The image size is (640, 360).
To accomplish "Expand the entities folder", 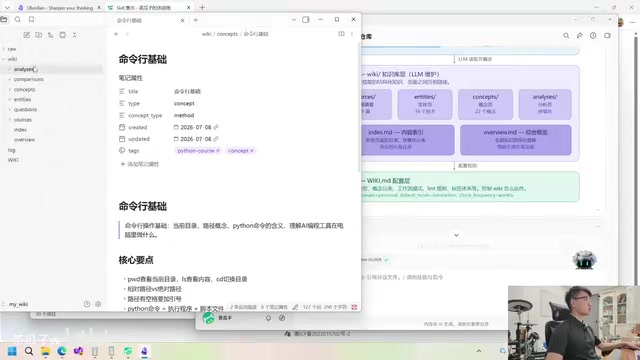I will [x=22, y=100].
